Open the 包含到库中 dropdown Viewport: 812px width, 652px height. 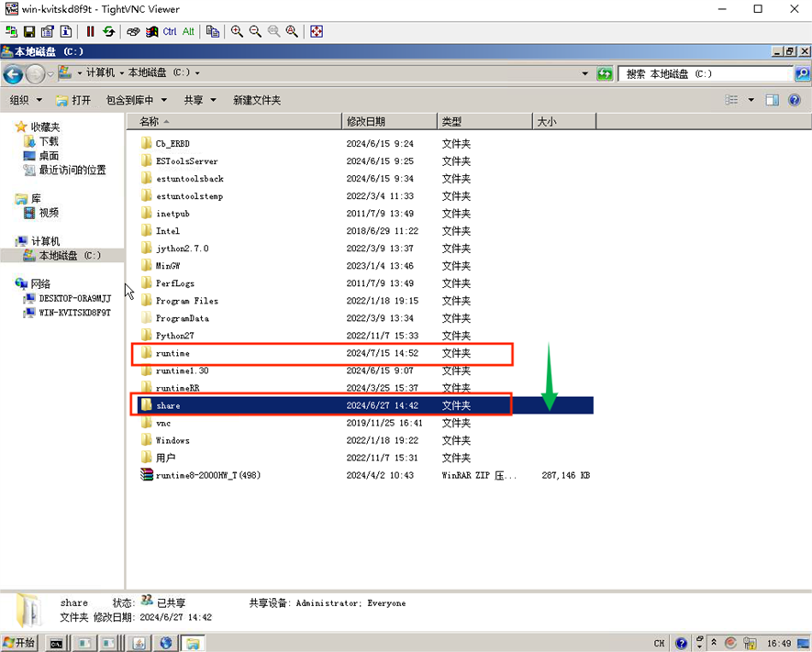click(137, 100)
